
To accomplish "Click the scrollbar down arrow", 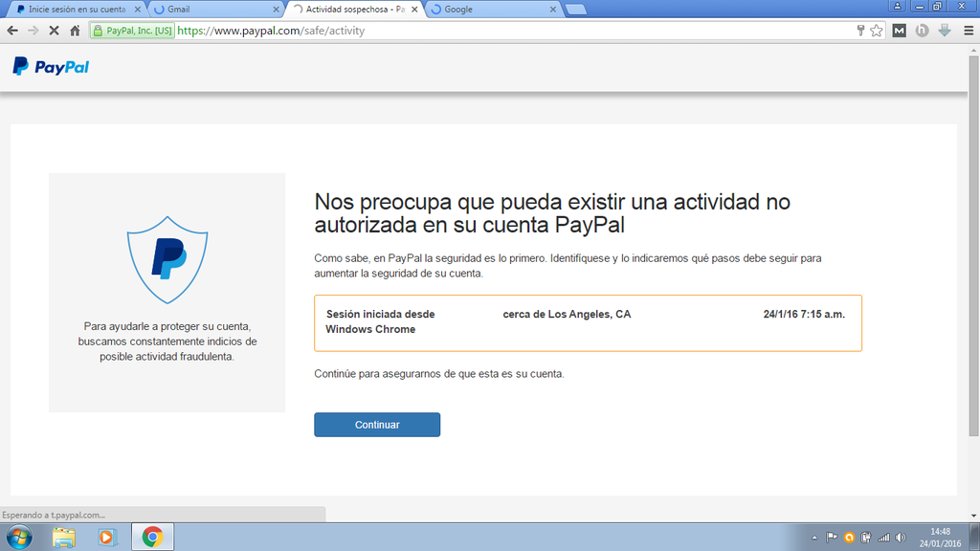I will (973, 516).
